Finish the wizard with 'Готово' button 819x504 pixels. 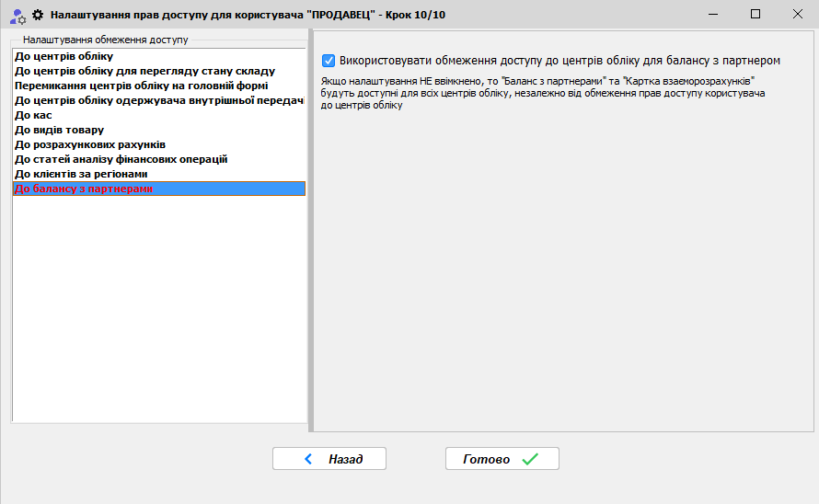tap(502, 459)
